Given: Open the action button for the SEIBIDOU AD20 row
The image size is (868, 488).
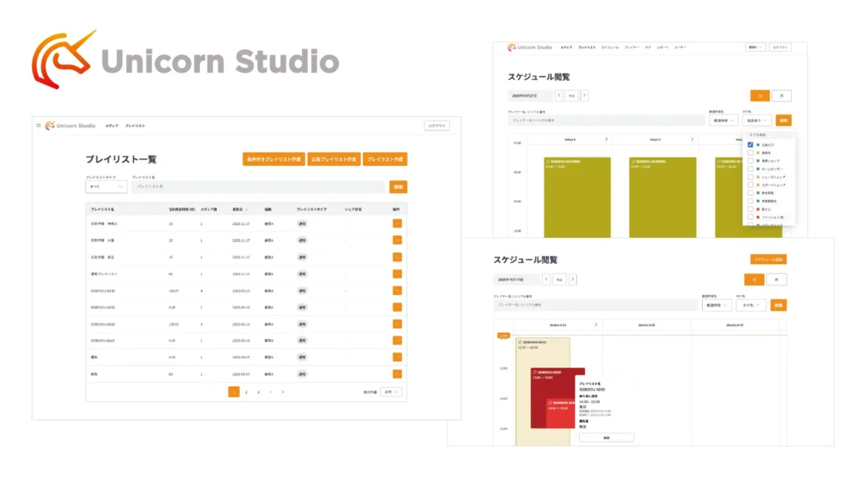Looking at the screenshot, I should coord(397,324).
